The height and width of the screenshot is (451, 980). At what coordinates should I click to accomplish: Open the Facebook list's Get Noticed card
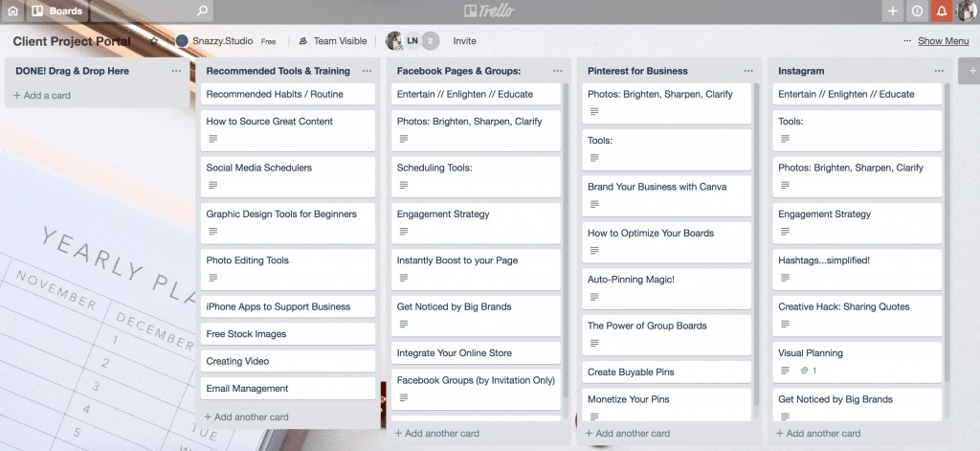[477, 316]
